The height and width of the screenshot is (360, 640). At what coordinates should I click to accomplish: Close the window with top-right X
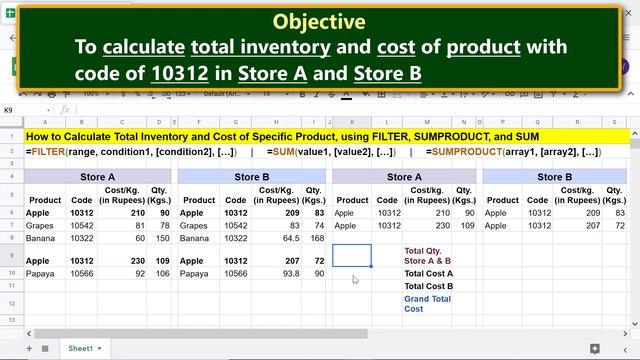[x=629, y=13]
